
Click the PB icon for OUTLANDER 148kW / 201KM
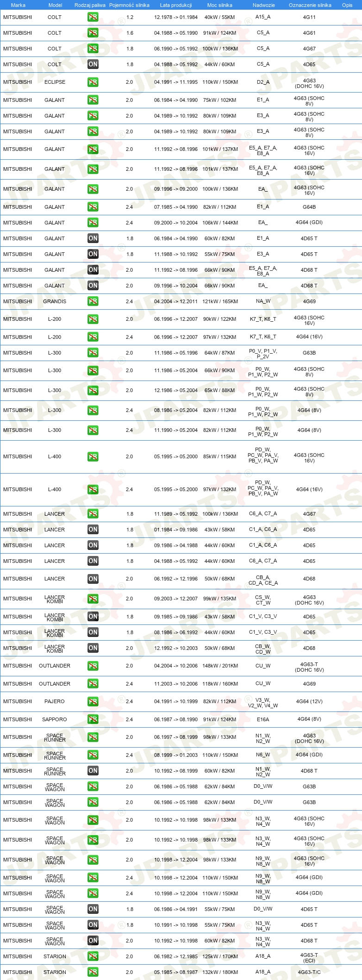click(x=93, y=666)
